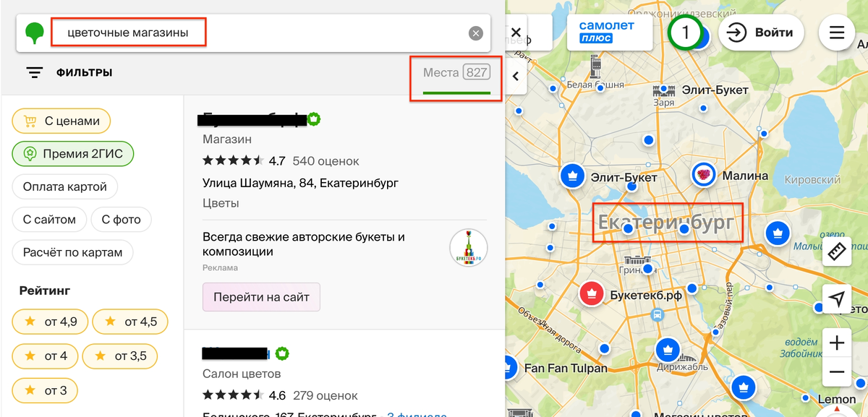Click the Fan Fan Tulpan map label
The image size is (868, 417).
pyautogui.click(x=566, y=368)
